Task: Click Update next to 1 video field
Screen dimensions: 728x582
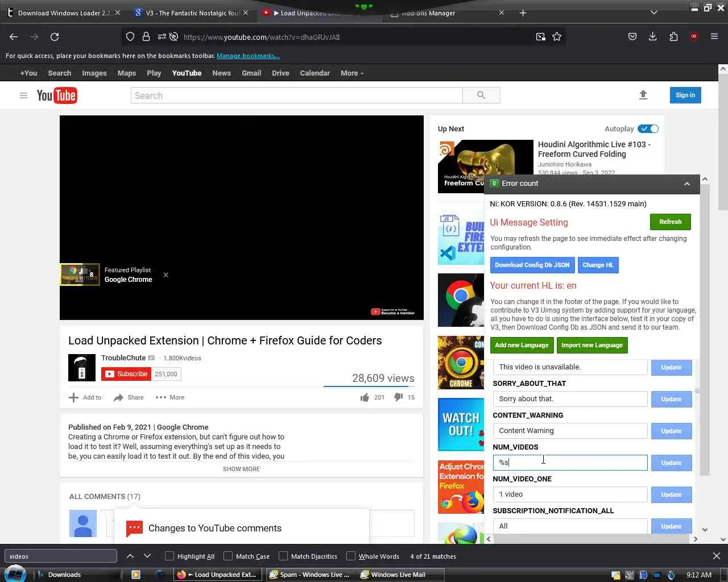Action: [x=671, y=494]
